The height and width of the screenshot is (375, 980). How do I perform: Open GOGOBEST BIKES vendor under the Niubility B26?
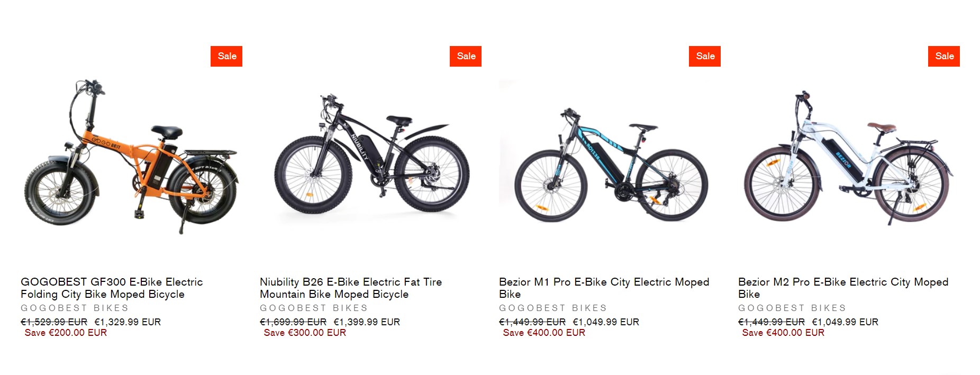(x=313, y=308)
